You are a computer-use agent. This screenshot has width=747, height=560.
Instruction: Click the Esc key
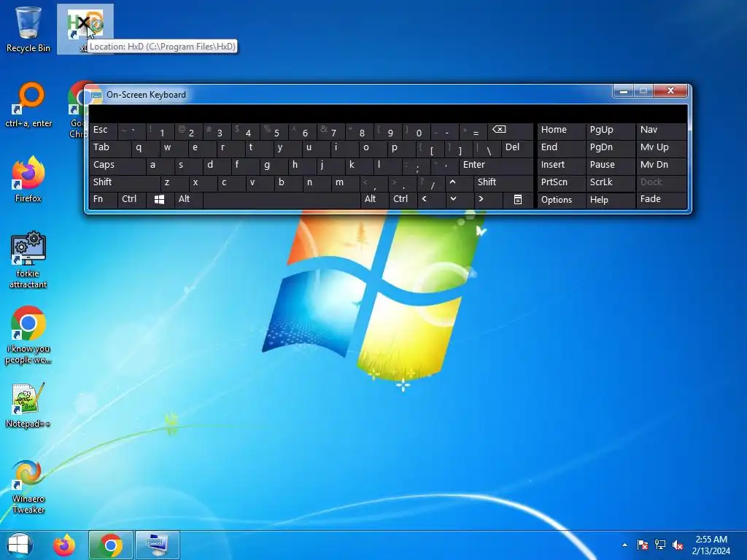click(x=104, y=131)
